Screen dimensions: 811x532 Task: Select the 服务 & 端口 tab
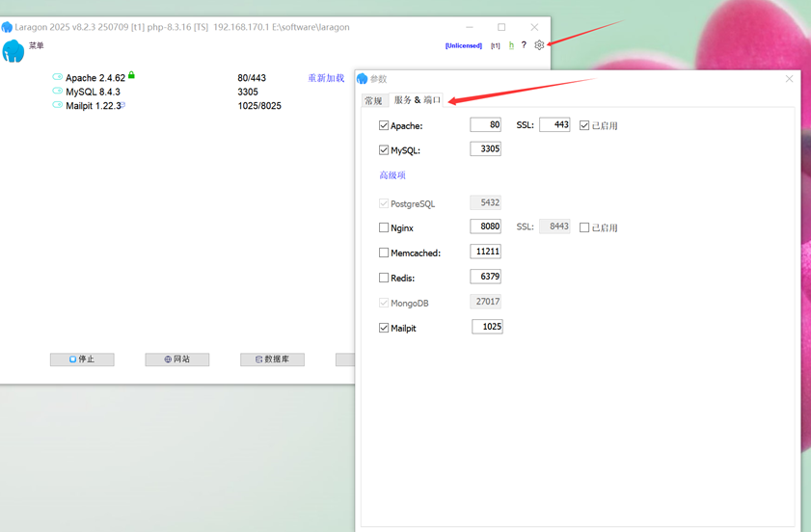tap(417, 100)
